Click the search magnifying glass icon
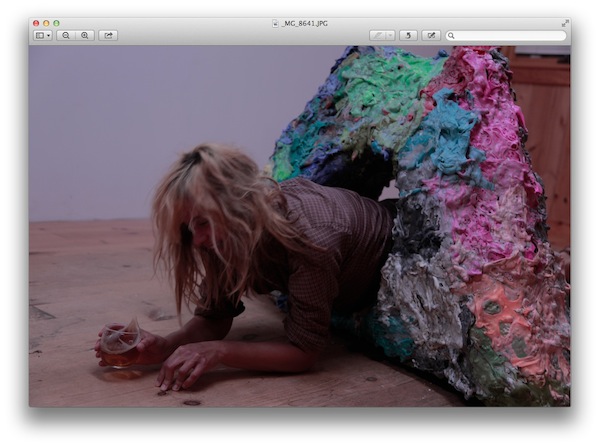This screenshot has width=600, height=447. coord(452,35)
